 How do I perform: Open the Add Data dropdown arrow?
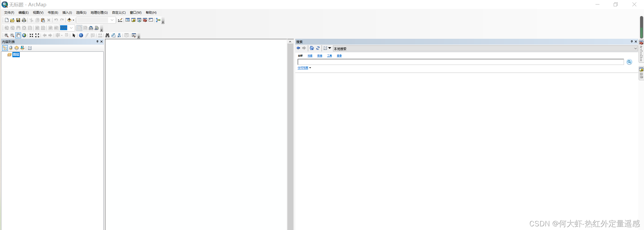click(x=73, y=20)
